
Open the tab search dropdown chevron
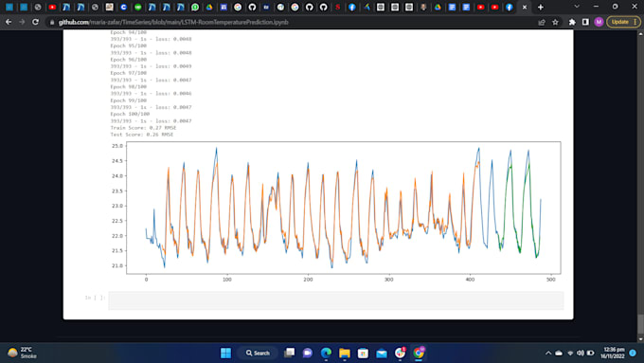[x=577, y=7]
